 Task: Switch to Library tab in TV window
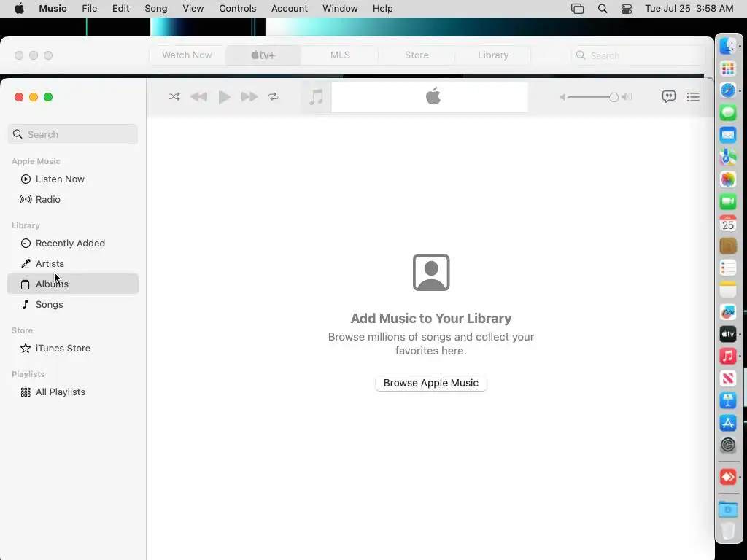(x=493, y=55)
